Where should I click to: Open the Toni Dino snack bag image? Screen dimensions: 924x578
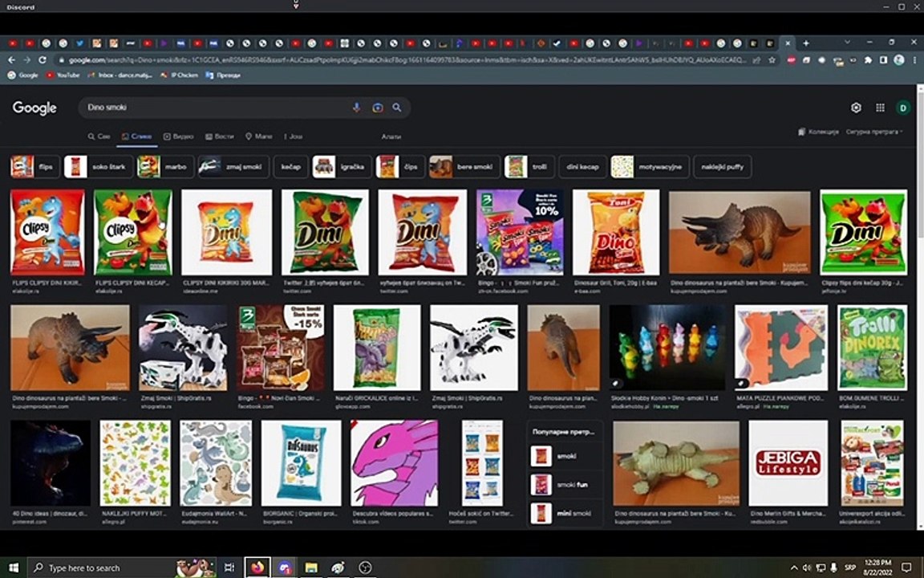616,232
